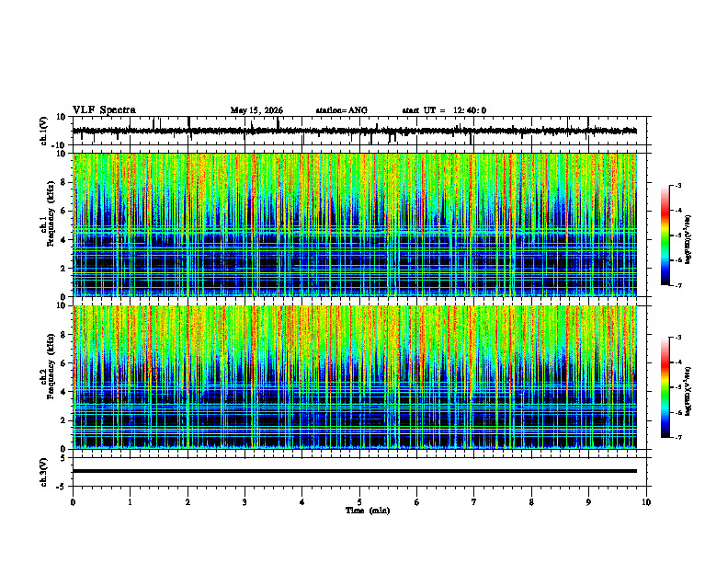Viewport: 728px width, 563px height.
Task: Click the station=ANG label
Action: [341, 110]
